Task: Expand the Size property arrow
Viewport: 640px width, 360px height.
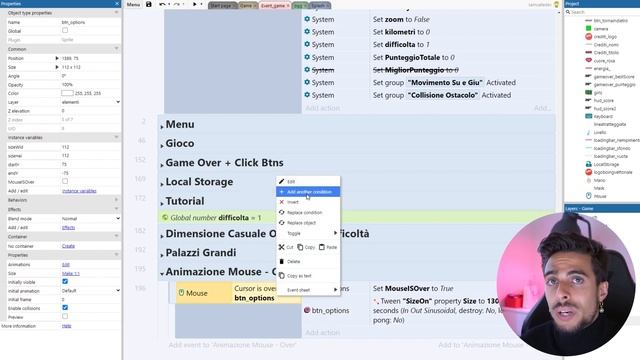Action: click(57, 67)
